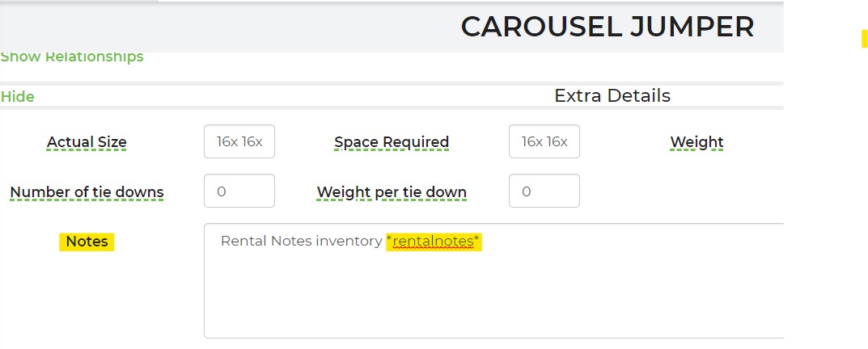868x349 pixels.
Task: Click the yellow marker at the top right edge
Action: [x=864, y=38]
